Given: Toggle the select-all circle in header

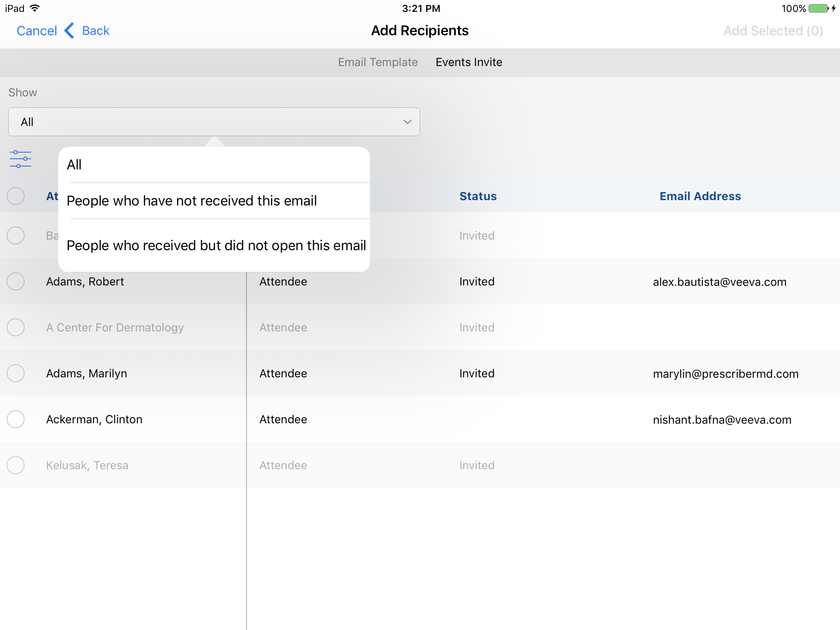Looking at the screenshot, I should (x=16, y=196).
